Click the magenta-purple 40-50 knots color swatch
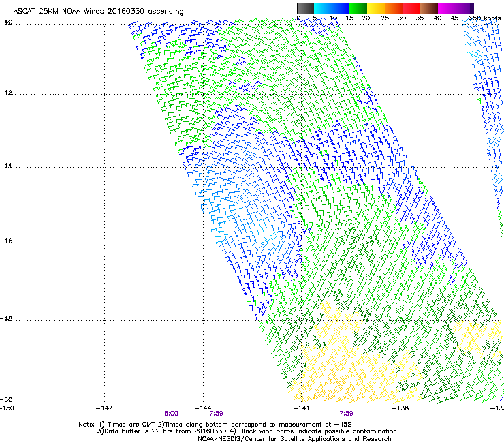Image resolution: width=504 pixels, height=443 pixels. (x=456, y=8)
